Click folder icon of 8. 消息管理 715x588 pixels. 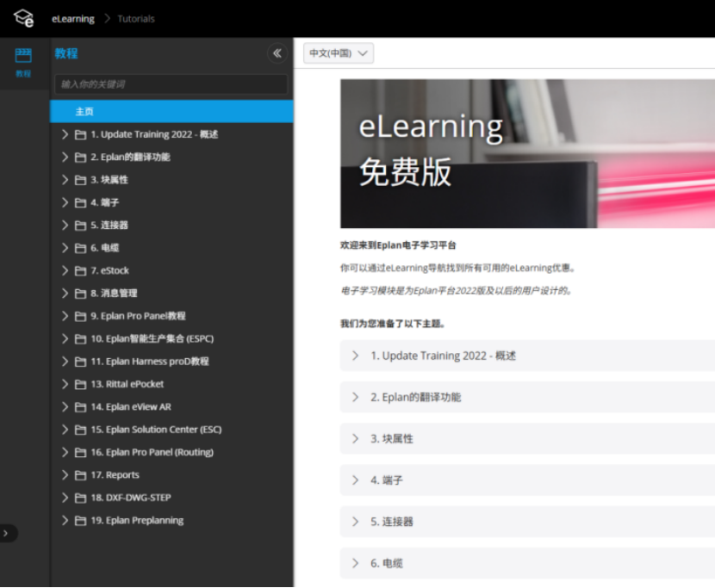click(x=80, y=294)
